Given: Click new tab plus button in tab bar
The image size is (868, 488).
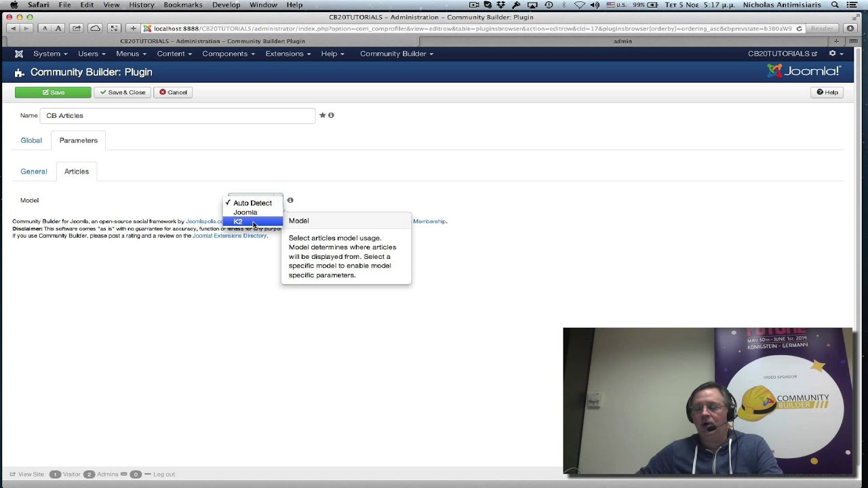Looking at the screenshot, I should [x=836, y=41].
